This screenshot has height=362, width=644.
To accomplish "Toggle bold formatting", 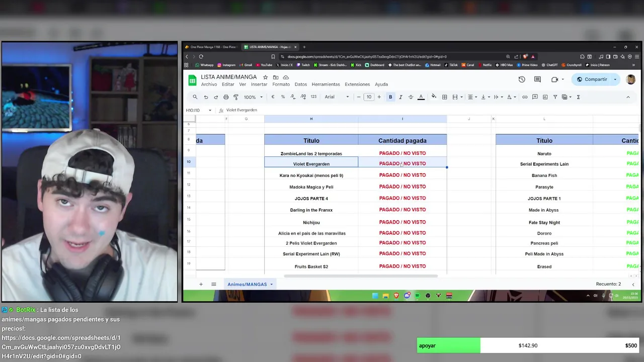I will coord(390,97).
